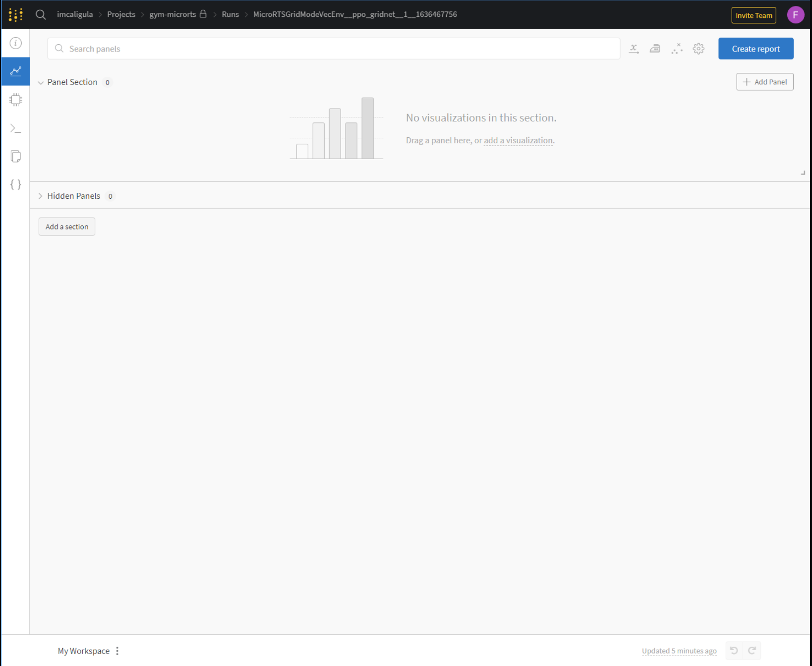Screen dimensions: 812x666
Task: Open the run Overview info panel
Action: coord(15,43)
